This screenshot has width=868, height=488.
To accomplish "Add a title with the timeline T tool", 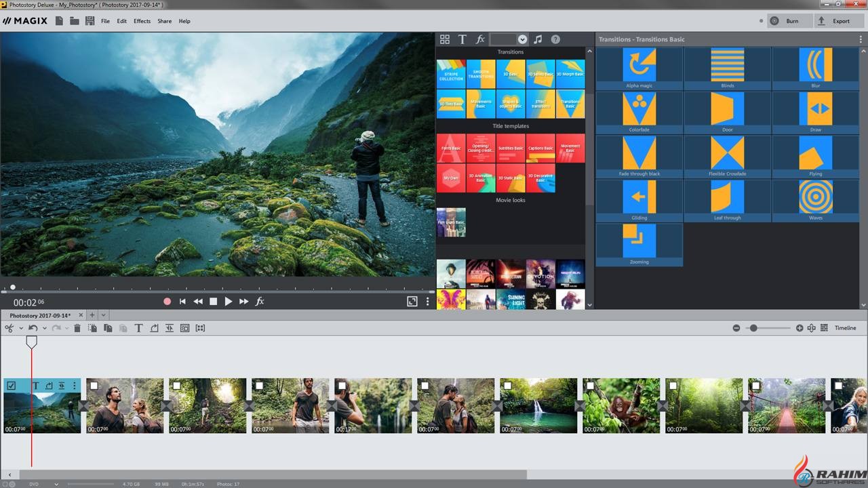I will [138, 328].
